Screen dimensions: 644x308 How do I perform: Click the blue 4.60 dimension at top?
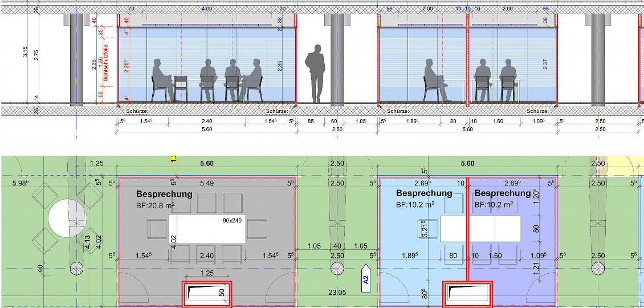tap(206, 9)
